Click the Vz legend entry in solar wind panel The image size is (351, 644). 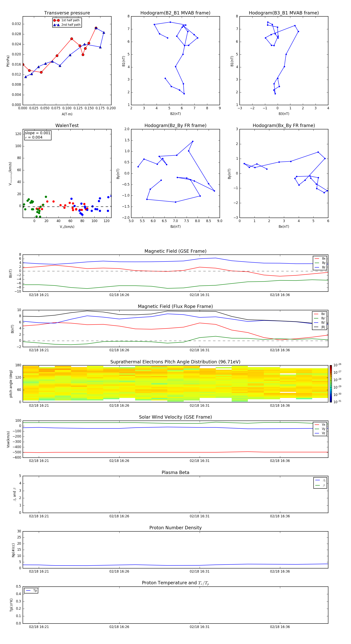point(320,433)
